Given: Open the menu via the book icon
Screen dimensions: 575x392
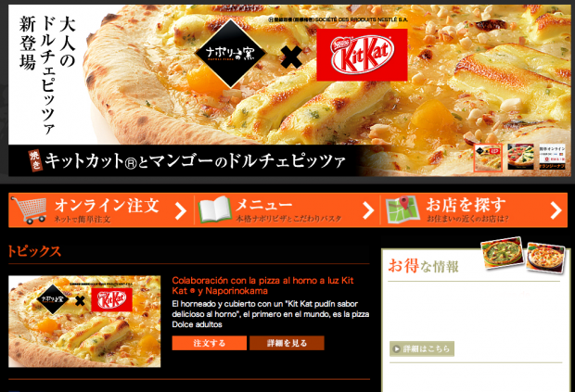Looking at the screenshot, I should [x=215, y=210].
